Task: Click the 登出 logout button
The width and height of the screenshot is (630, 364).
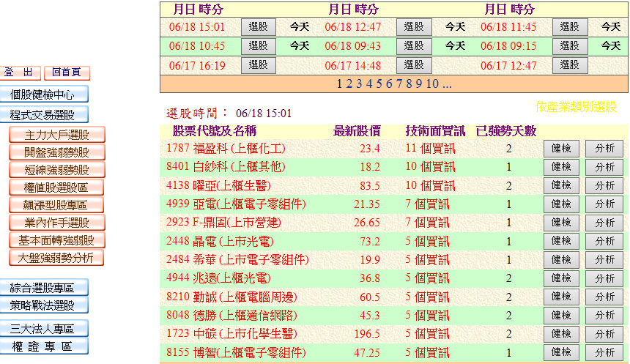Action: coord(20,73)
